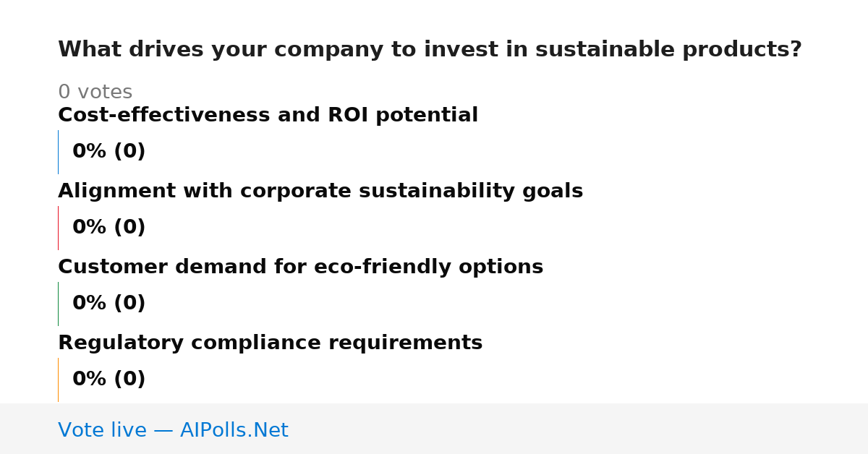Click 0% (0) under Regulatory compliance
868x454 pixels.
tap(109, 380)
